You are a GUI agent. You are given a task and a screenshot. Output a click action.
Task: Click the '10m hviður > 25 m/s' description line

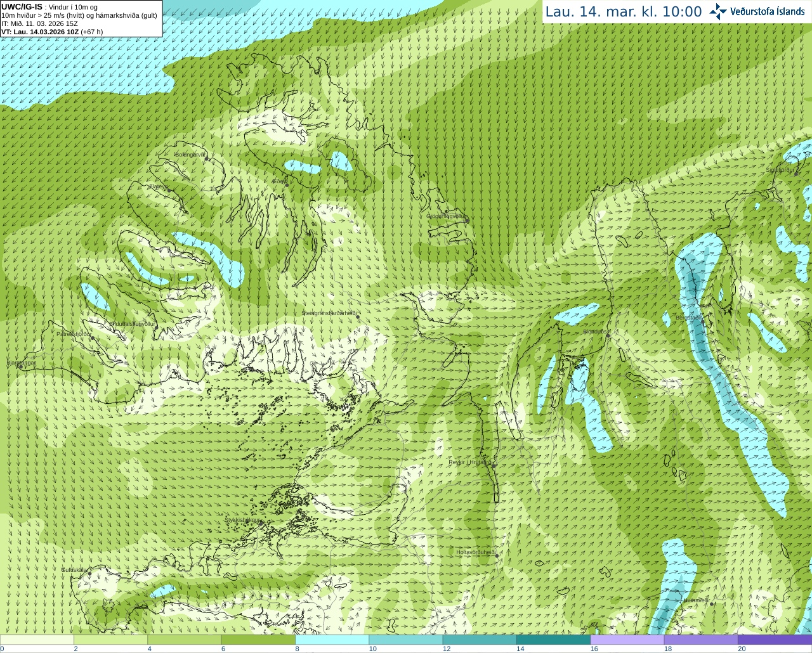point(79,15)
